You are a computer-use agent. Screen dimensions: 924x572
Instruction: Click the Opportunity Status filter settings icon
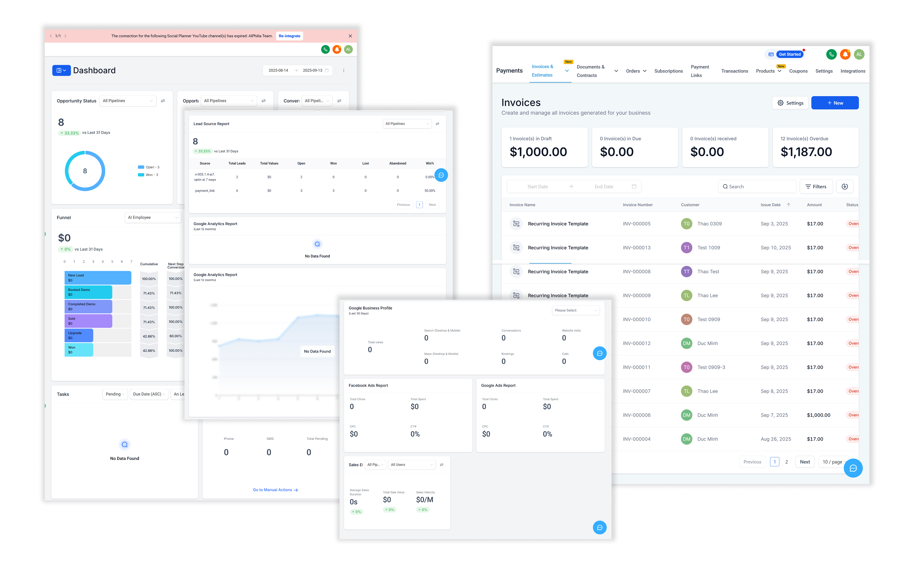pos(163,101)
